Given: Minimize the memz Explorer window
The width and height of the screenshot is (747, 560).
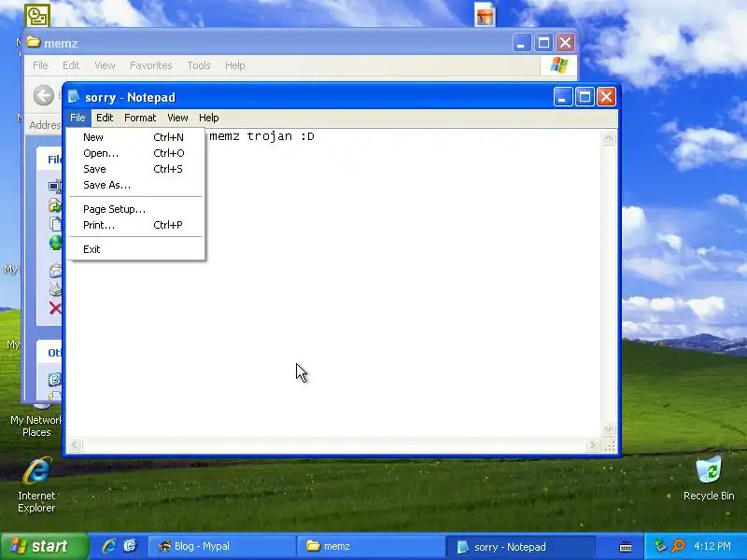Looking at the screenshot, I should [x=522, y=43].
